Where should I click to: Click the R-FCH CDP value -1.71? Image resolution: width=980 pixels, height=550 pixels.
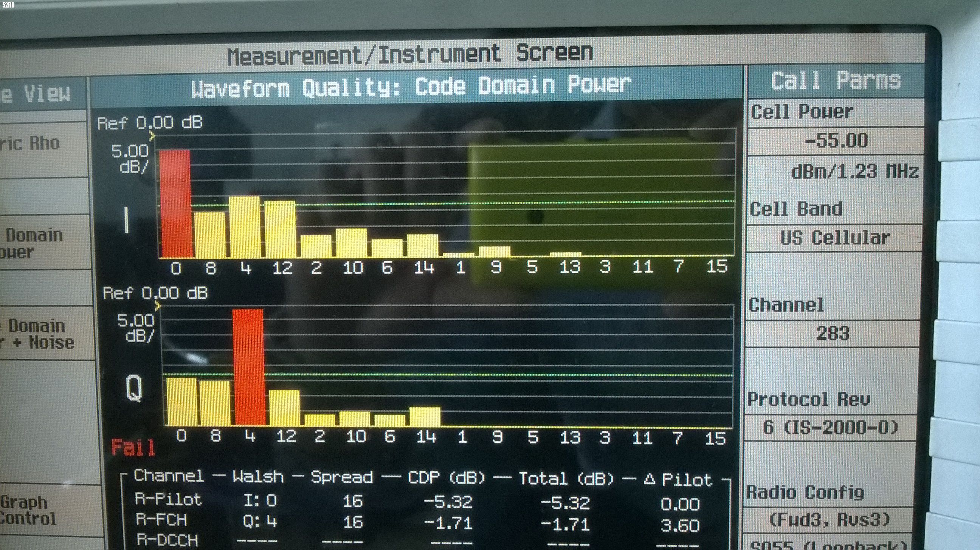(x=448, y=524)
